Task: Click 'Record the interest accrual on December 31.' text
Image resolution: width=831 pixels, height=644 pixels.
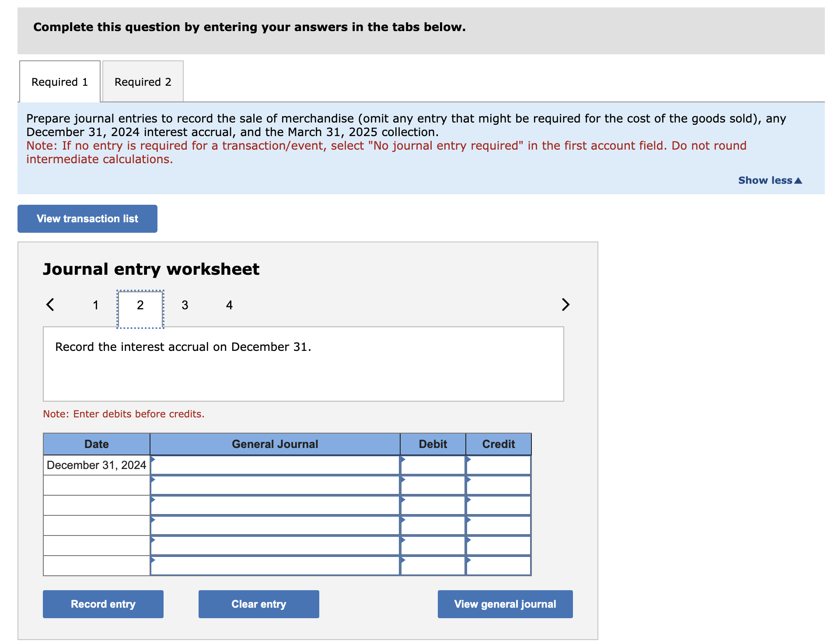Action: pos(183,347)
